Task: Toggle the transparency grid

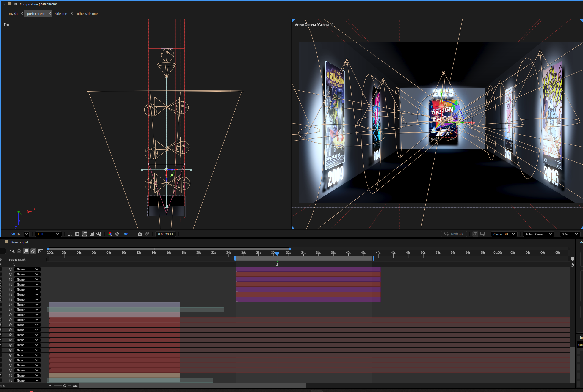Action: point(77,234)
